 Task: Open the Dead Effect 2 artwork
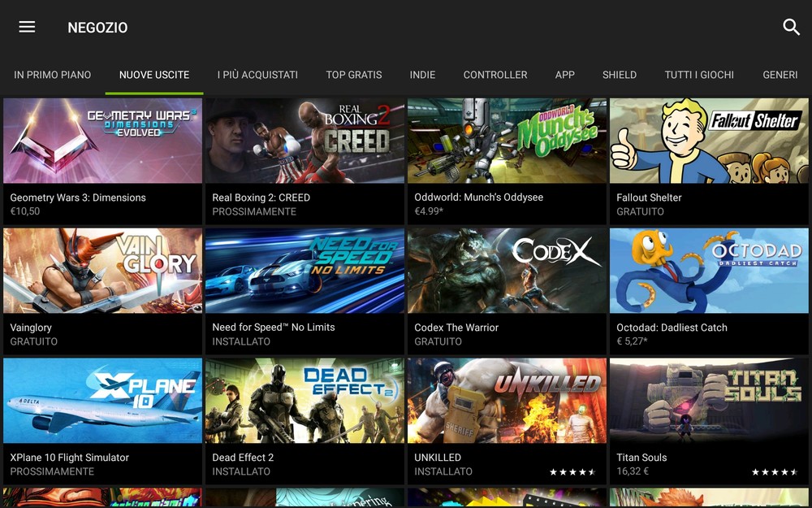[x=304, y=401]
